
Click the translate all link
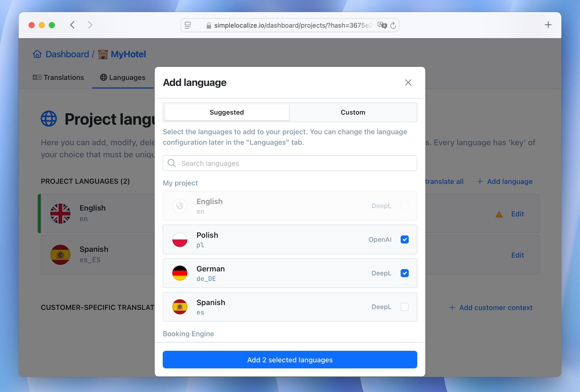[444, 181]
